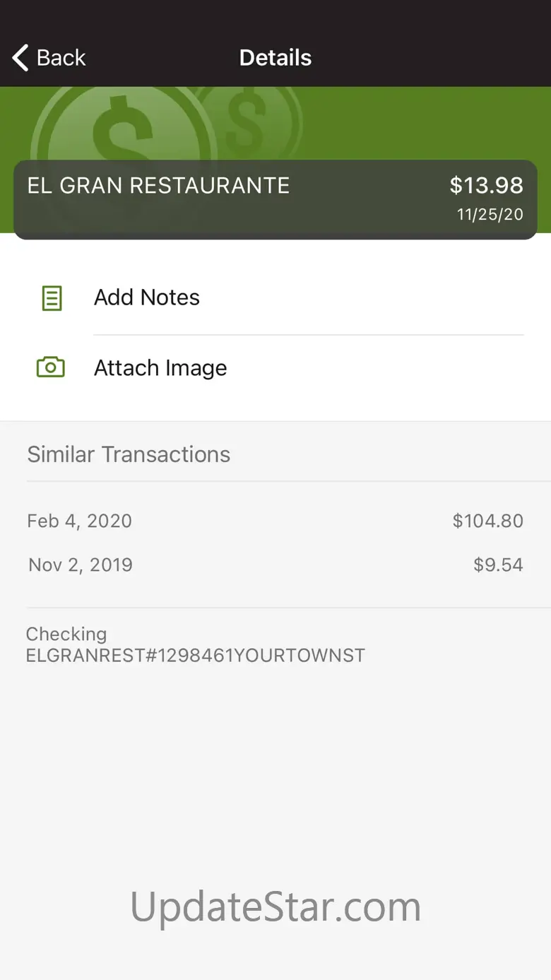Screen dimensions: 551x980
Task: Click the camera icon
Action: [51, 367]
